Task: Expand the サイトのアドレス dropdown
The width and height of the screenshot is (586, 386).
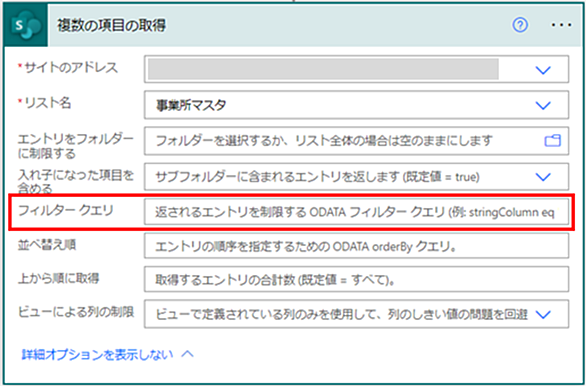Action: point(543,70)
